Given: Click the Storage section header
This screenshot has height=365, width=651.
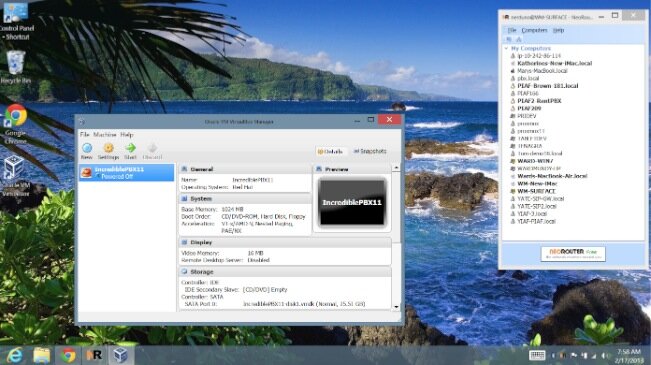Looking at the screenshot, I should [285, 272].
